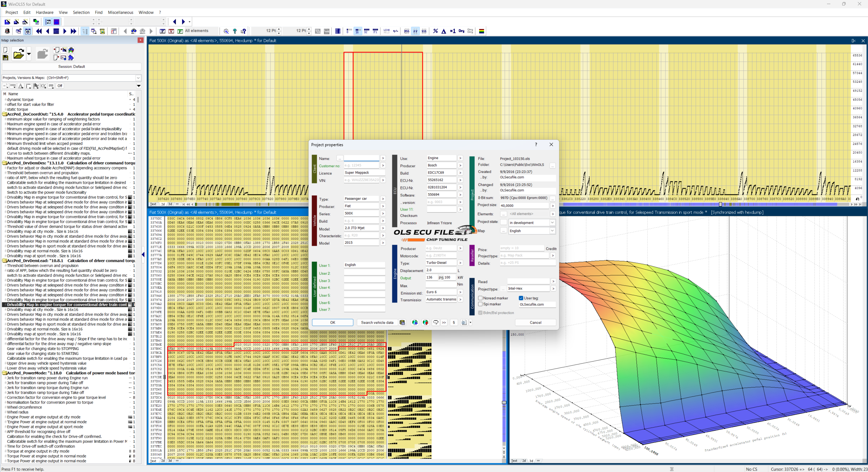The height and width of the screenshot is (472, 868).
Task: Click the Org original values toolbar icon
Action: click(x=461, y=31)
